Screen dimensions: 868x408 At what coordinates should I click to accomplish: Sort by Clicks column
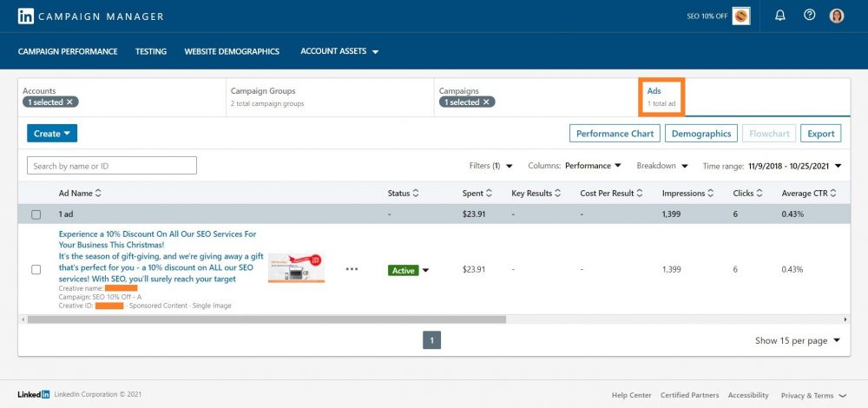click(x=747, y=194)
